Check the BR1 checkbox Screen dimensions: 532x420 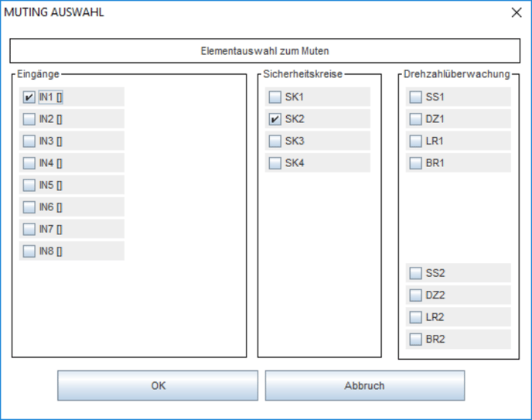tap(415, 163)
